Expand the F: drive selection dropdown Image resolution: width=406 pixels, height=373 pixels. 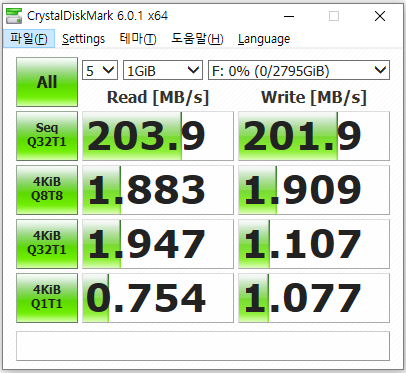coord(299,70)
